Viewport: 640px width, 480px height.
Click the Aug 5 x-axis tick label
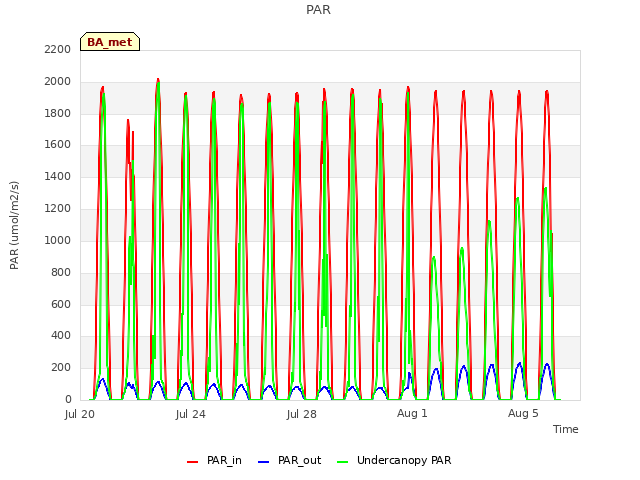[x=523, y=413]
